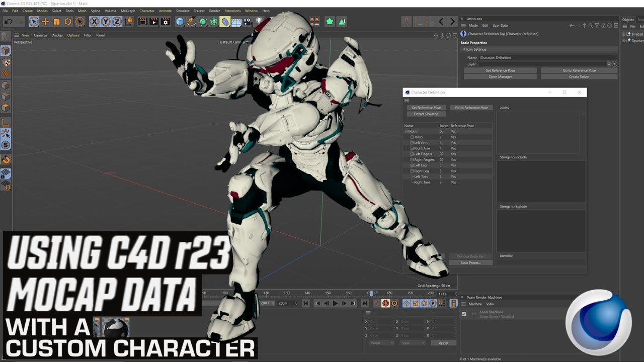
Task: Click the current frame 171 F field
Action: pyautogui.click(x=446, y=294)
